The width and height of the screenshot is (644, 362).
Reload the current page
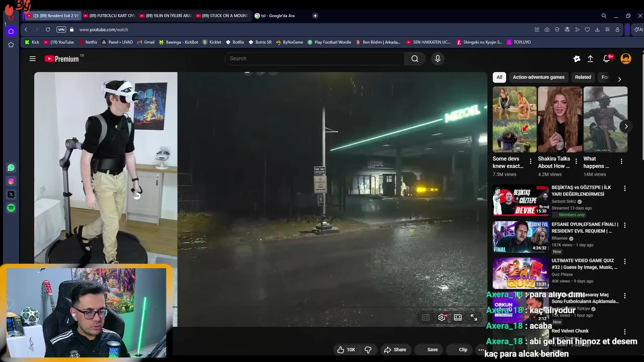(48, 30)
